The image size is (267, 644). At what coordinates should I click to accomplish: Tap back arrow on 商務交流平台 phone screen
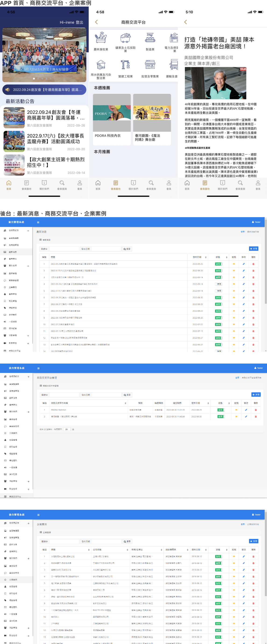[96, 22]
